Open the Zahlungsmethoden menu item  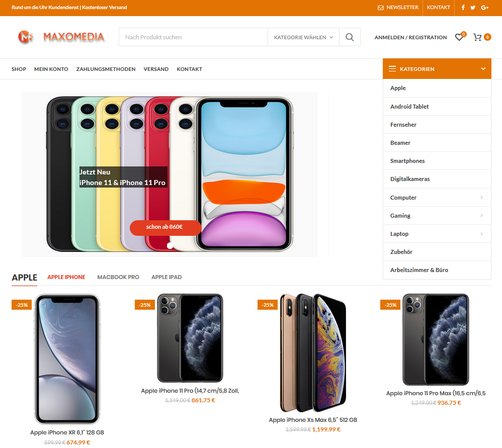pos(106,69)
